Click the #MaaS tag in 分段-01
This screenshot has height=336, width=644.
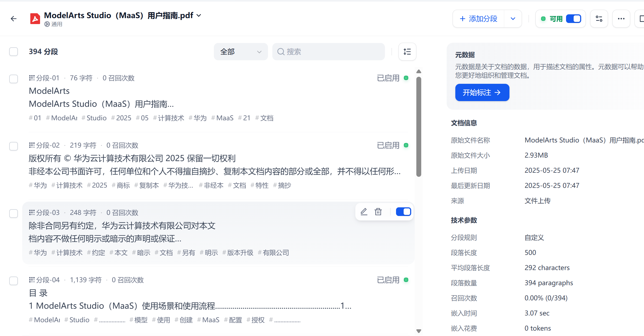[x=222, y=118]
